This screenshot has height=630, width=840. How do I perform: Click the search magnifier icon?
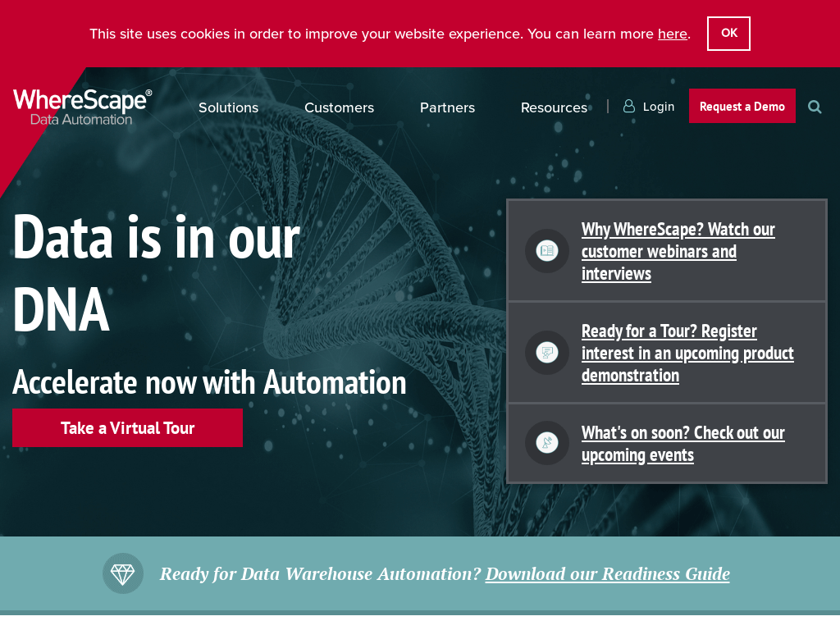click(x=815, y=107)
